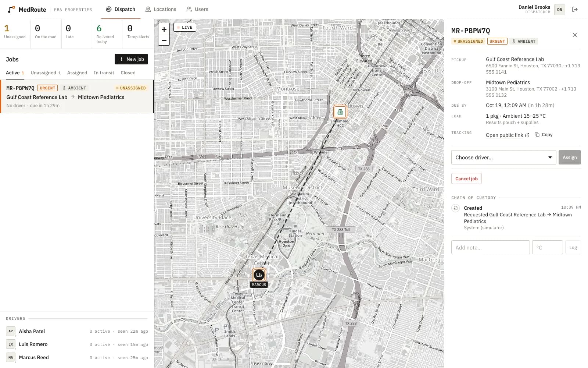Screen dimensions: 588x368
Task: Click the URGENT tag on the job card
Action: click(x=47, y=88)
